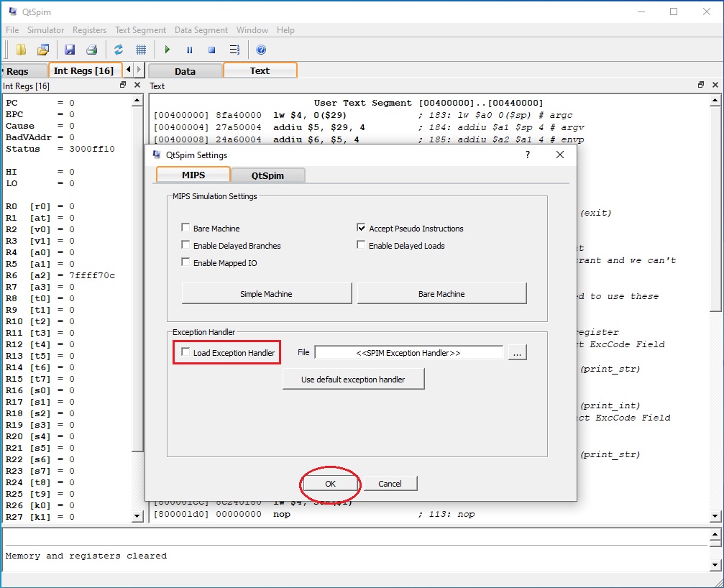724x588 pixels.
Task: Run the program with the play icon
Action: coord(167,50)
